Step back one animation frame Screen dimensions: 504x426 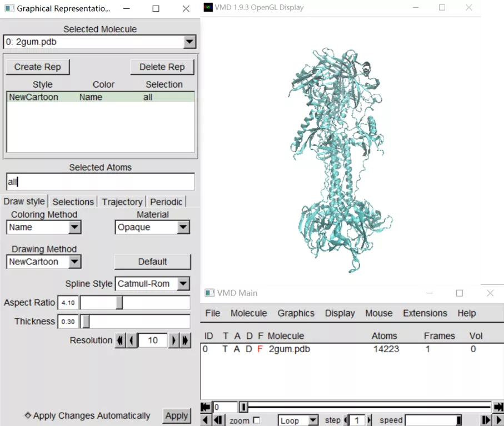[x=218, y=420]
